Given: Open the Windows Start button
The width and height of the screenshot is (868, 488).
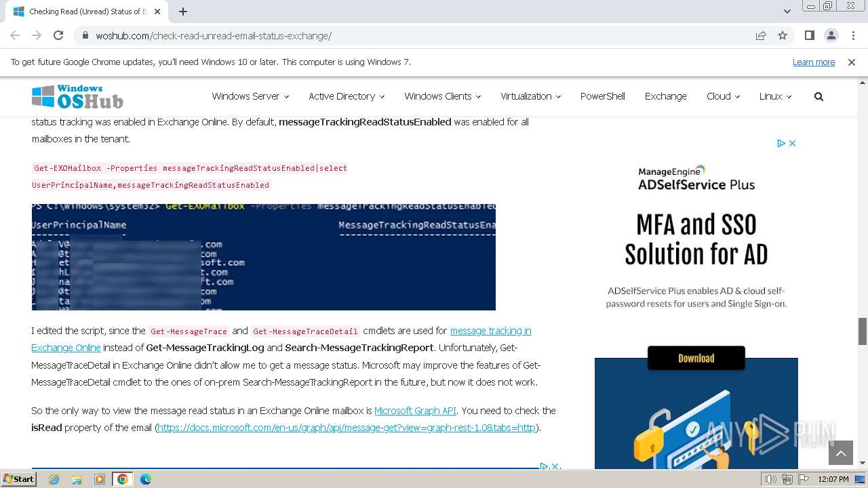Looking at the screenshot, I should tap(18, 479).
